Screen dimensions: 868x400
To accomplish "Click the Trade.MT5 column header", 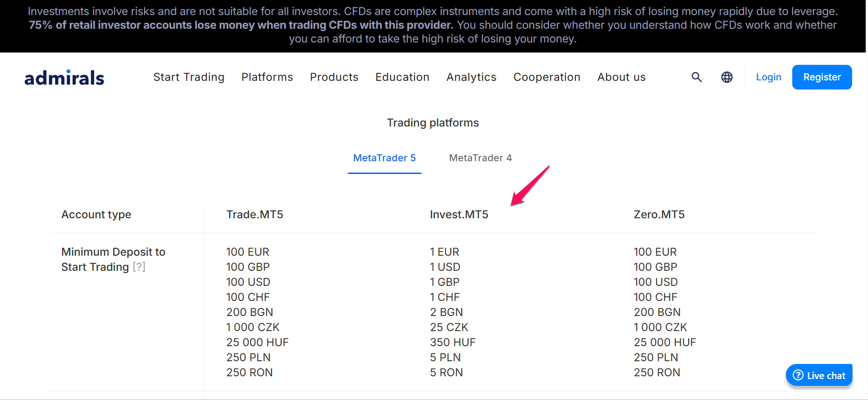I will click(255, 215).
